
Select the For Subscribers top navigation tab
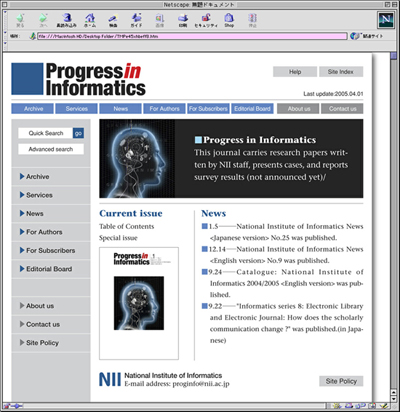(208, 109)
